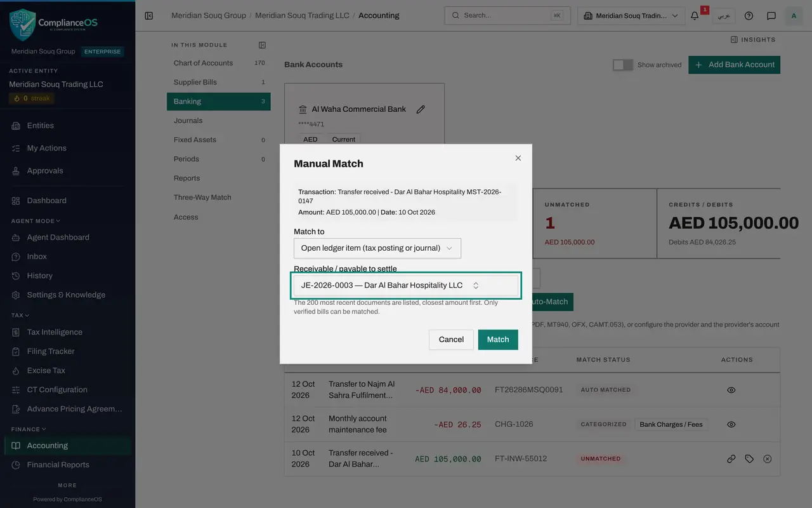The height and width of the screenshot is (508, 812).
Task: Collapse the In This Module panel
Action: pyautogui.click(x=262, y=45)
